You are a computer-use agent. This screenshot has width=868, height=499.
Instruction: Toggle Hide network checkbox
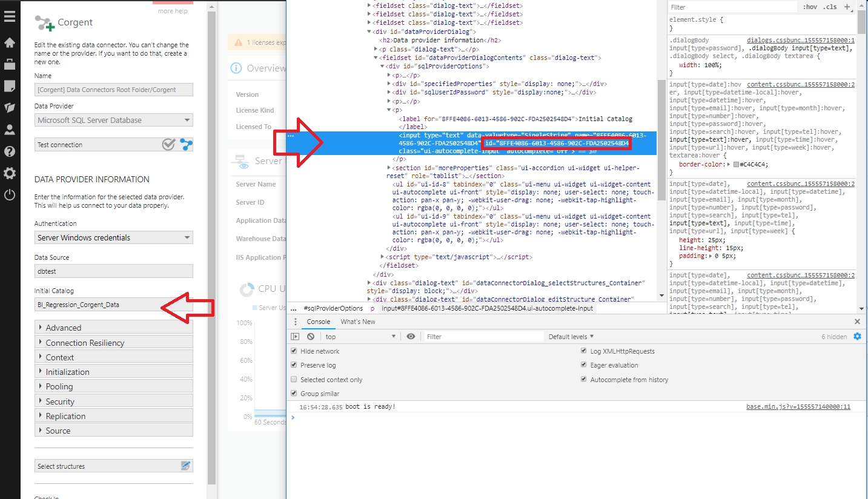click(x=294, y=351)
